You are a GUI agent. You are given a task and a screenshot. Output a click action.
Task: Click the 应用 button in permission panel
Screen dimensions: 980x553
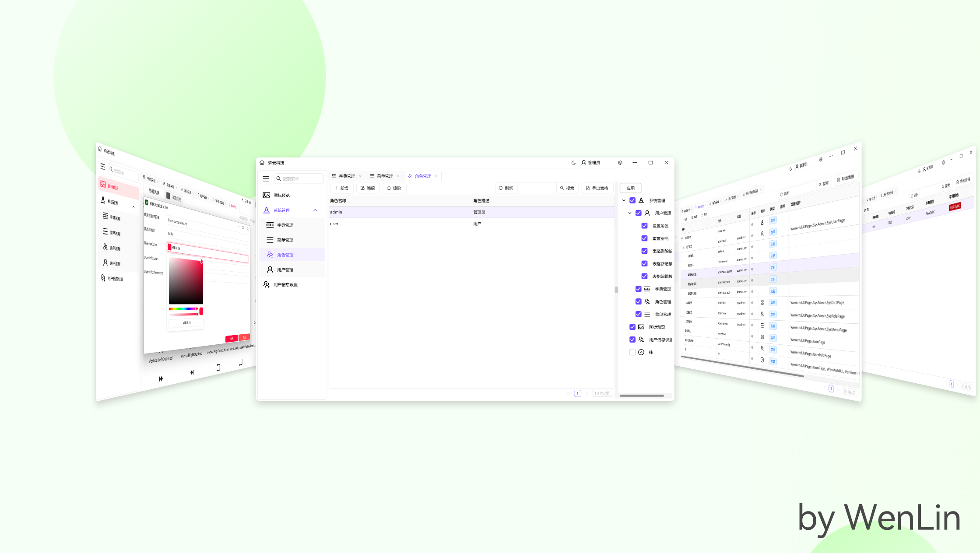(630, 188)
